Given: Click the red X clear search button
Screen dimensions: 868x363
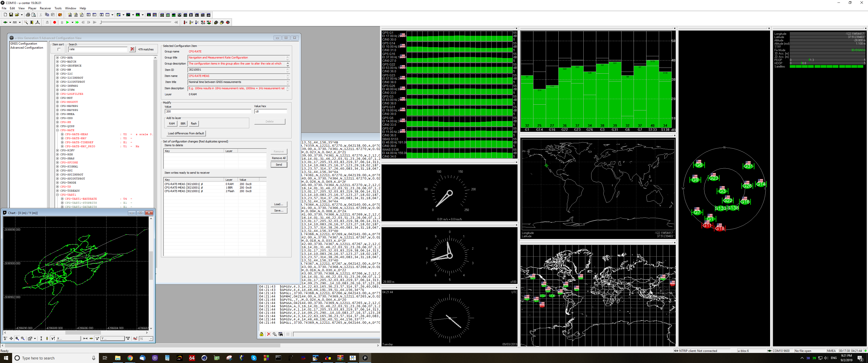Looking at the screenshot, I should 132,49.
